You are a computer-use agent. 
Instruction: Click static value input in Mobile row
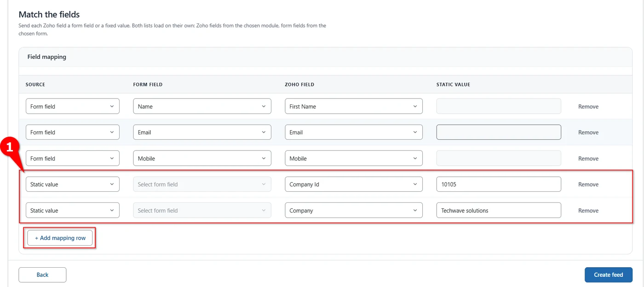(499, 158)
